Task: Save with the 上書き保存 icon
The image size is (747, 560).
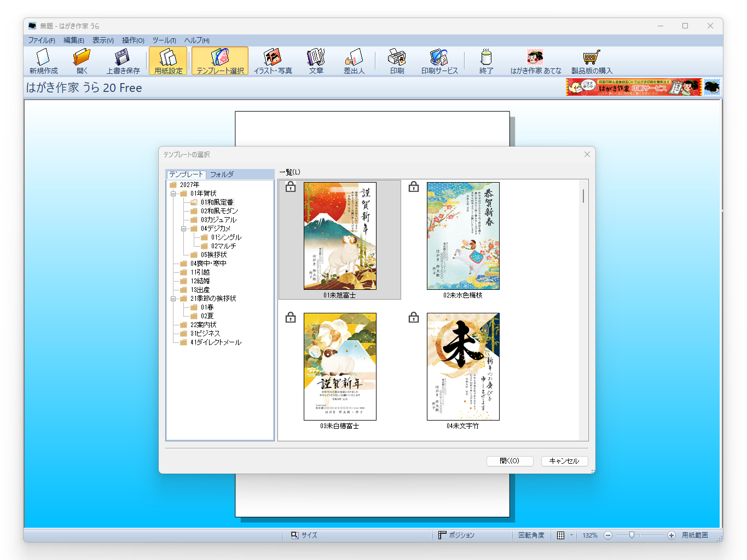Action: [x=123, y=61]
